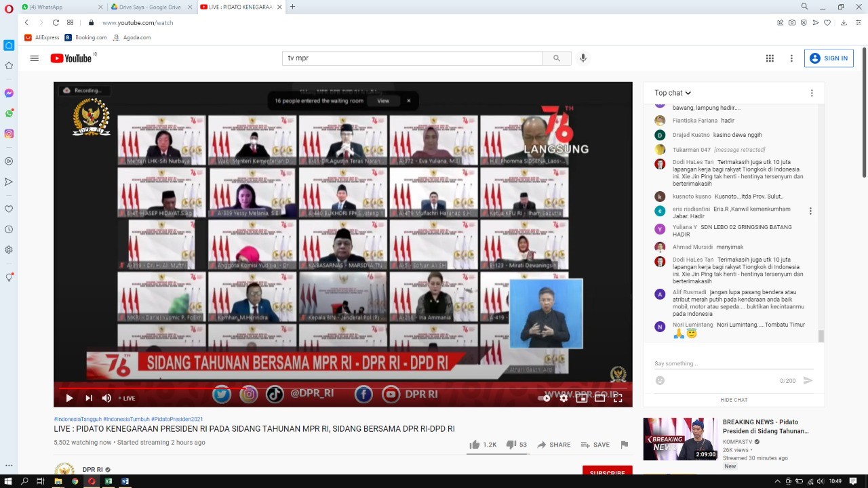
Task: Click the YouTube search input field
Action: (412, 58)
